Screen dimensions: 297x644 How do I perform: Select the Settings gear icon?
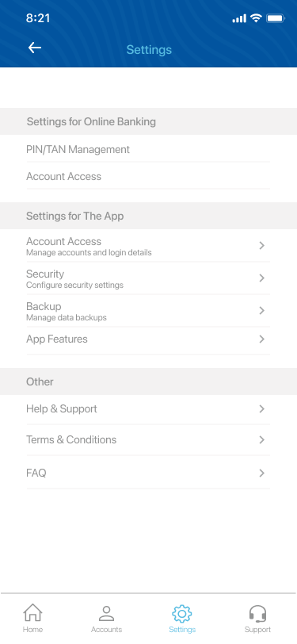pyautogui.click(x=182, y=614)
